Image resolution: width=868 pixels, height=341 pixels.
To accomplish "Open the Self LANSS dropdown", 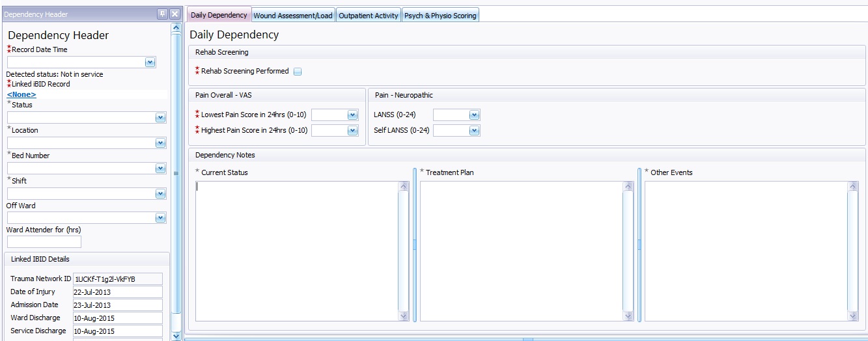I will (474, 131).
